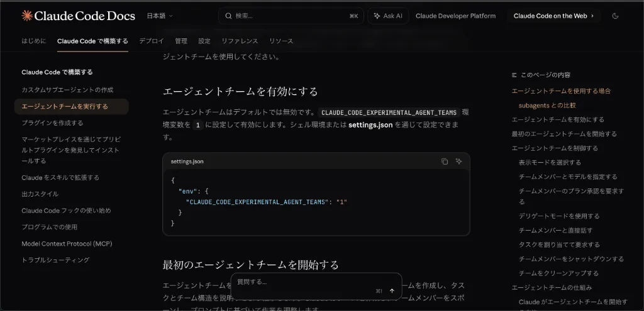The height and width of the screenshot is (311, 644).
Task: Jump to デリゲートモードを使用する section
Action: [x=559, y=216]
